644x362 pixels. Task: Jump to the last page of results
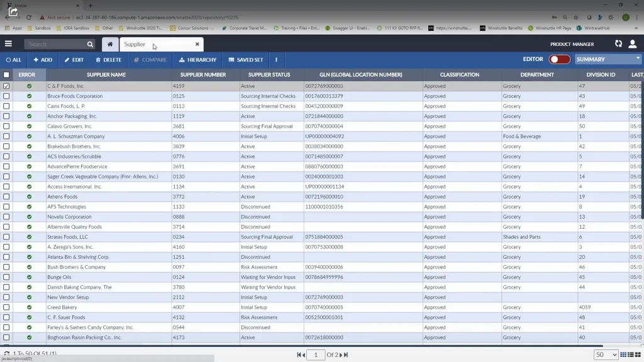click(x=346, y=354)
